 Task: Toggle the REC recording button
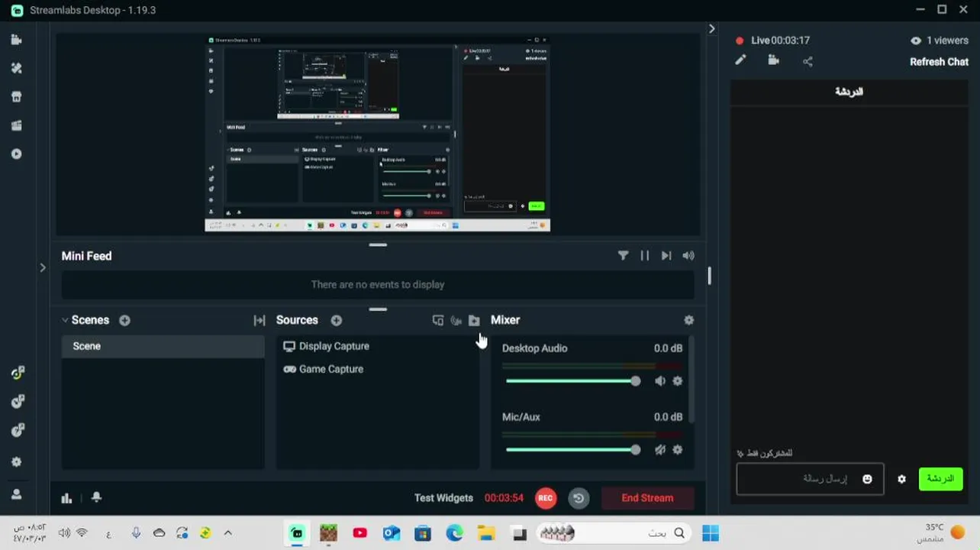(x=545, y=498)
